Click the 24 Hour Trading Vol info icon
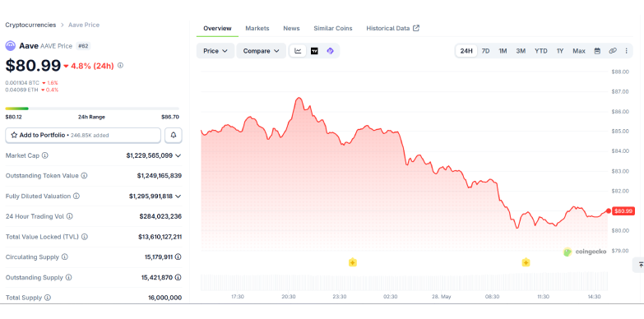This screenshot has width=644, height=319. click(x=69, y=216)
